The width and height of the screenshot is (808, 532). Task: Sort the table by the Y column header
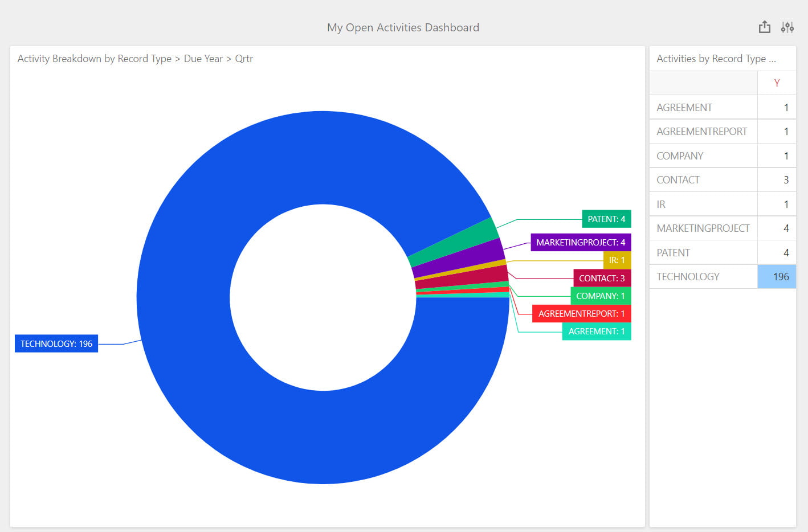777,83
